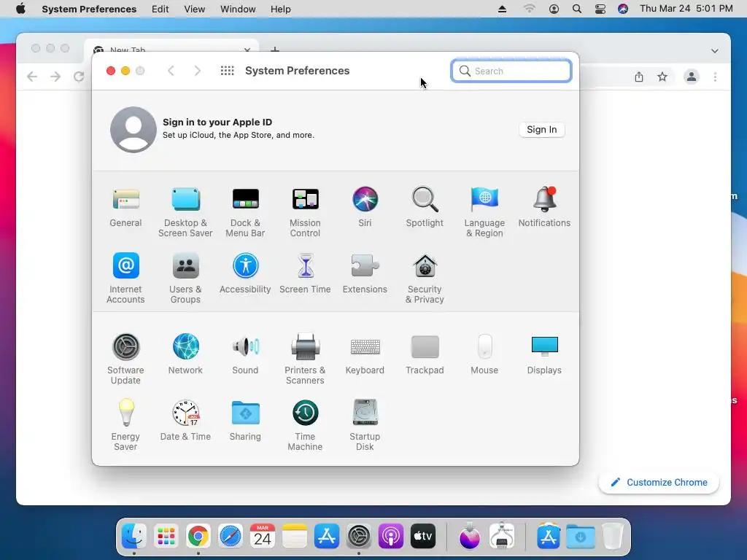Click Customize Chrome button in Chrome window

tap(659, 483)
